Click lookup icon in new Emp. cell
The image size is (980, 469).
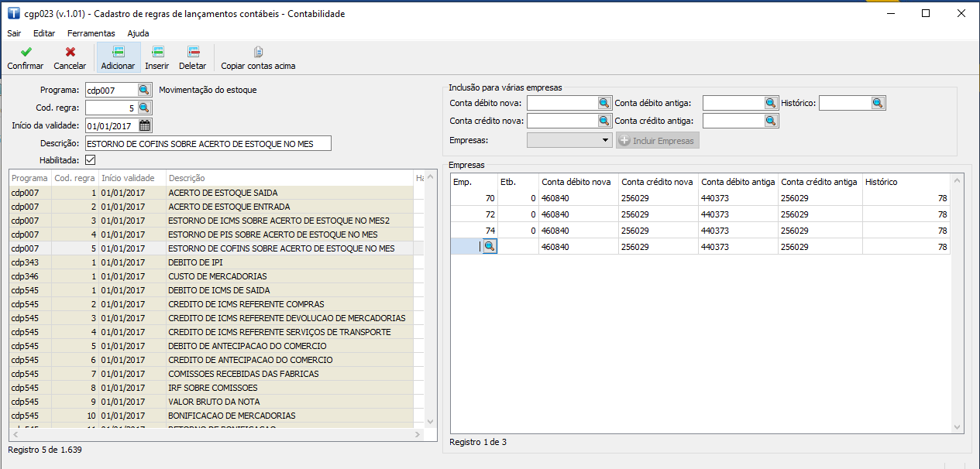[490, 247]
